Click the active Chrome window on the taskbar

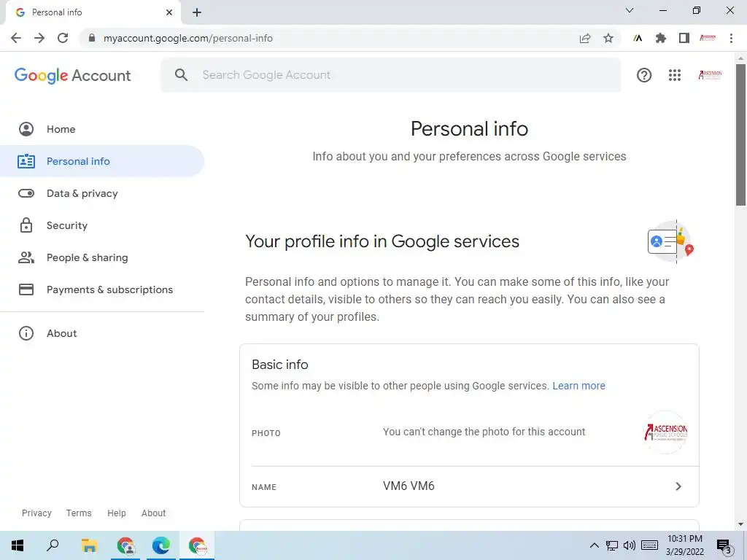pyautogui.click(x=197, y=545)
